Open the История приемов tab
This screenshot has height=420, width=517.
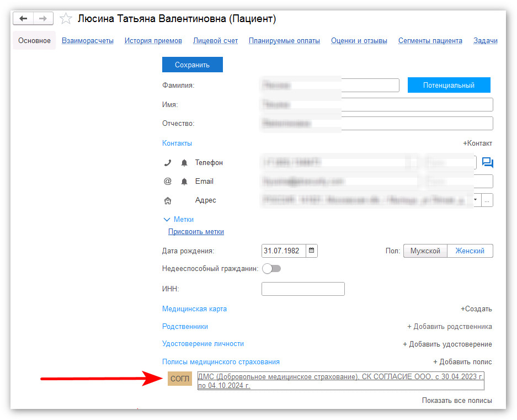[x=153, y=41]
